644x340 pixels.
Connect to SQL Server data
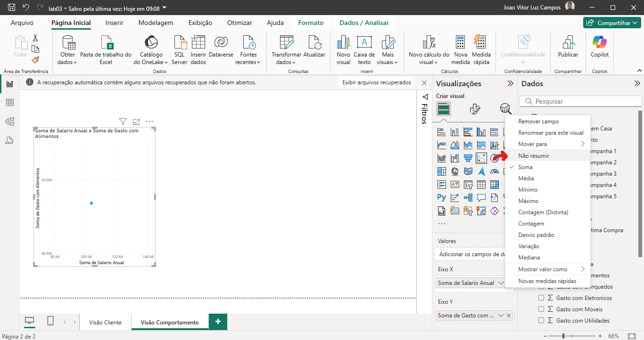[180, 50]
